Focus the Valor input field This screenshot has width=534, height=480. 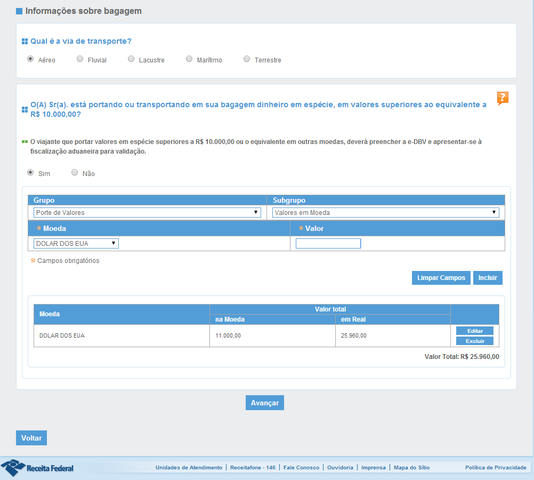pyautogui.click(x=328, y=243)
